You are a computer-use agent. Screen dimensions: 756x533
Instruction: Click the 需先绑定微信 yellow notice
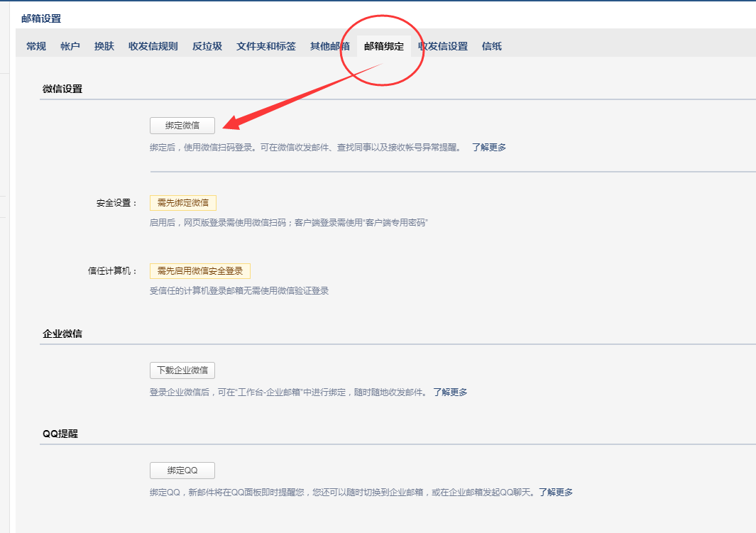(x=183, y=203)
